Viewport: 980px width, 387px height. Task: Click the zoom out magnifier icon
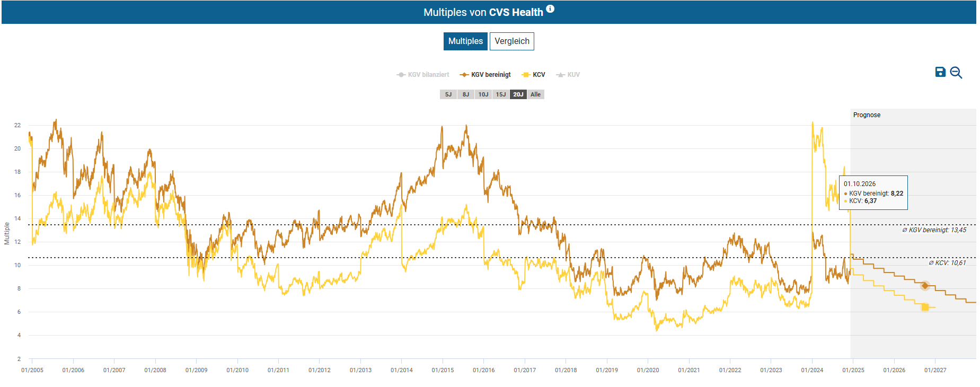point(956,73)
